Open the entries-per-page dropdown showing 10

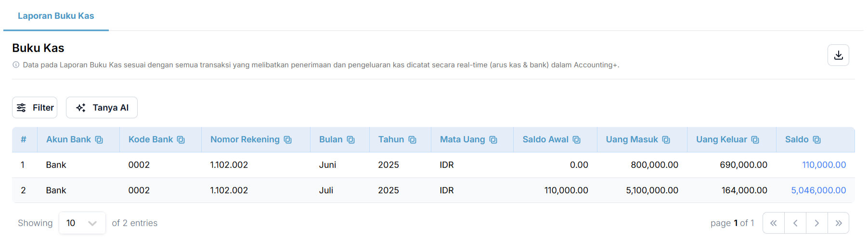coord(82,223)
